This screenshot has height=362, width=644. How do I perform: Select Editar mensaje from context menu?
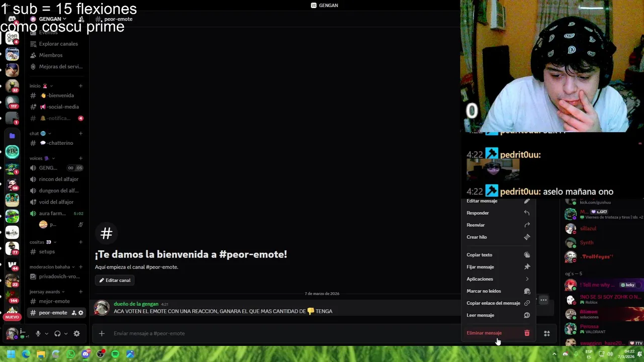[x=499, y=201]
